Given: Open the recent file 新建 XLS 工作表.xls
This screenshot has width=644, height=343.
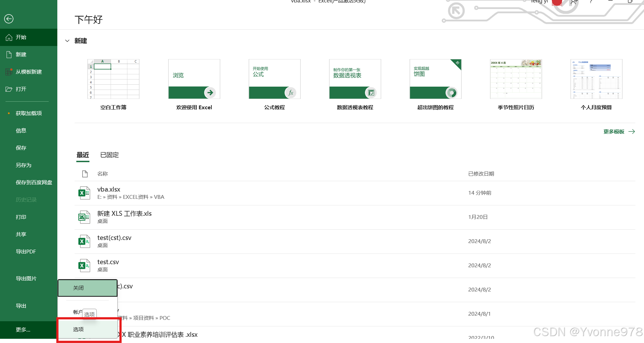Looking at the screenshot, I should coord(355,217).
